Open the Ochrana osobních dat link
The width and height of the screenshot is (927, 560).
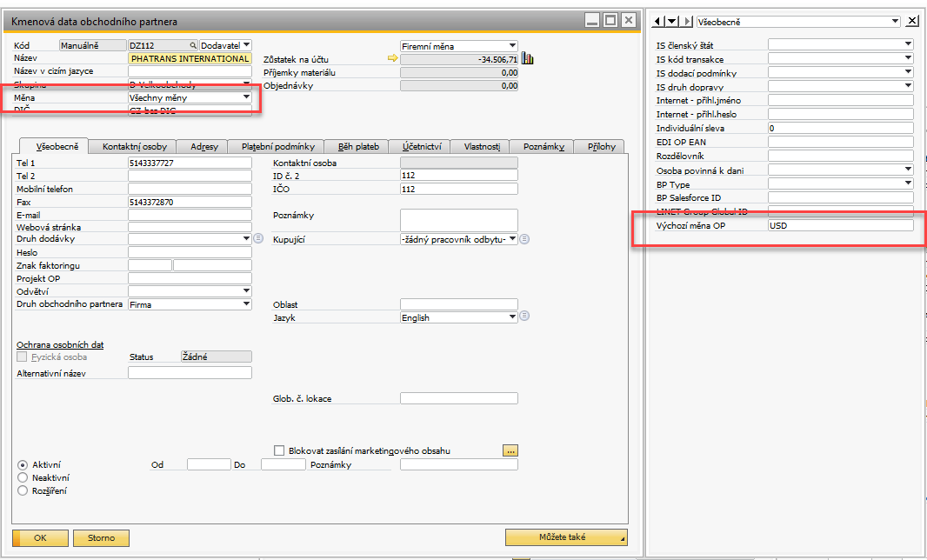(60, 344)
